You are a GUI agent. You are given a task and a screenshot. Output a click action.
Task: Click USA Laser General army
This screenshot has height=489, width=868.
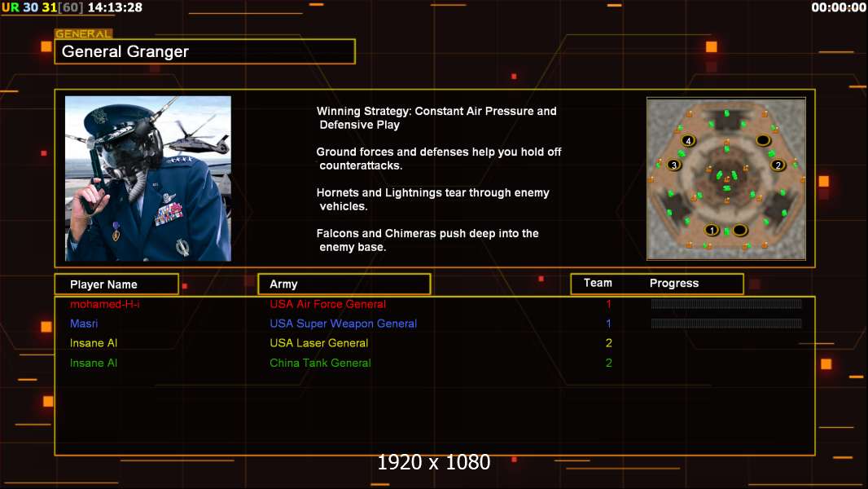tap(319, 343)
